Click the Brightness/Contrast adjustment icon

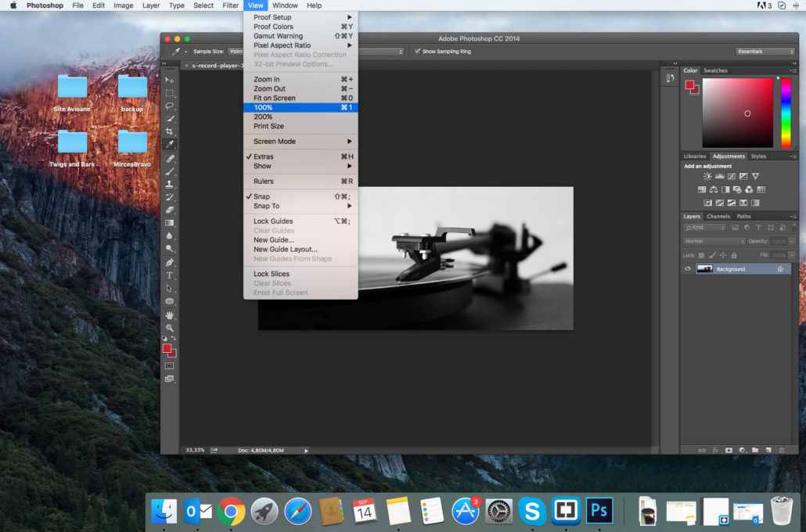coord(707,176)
